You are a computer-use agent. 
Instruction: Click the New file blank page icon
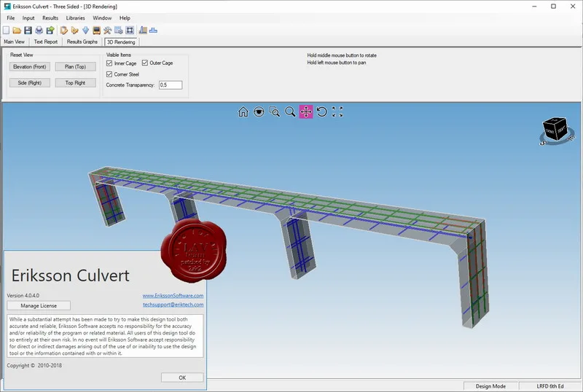(x=7, y=30)
